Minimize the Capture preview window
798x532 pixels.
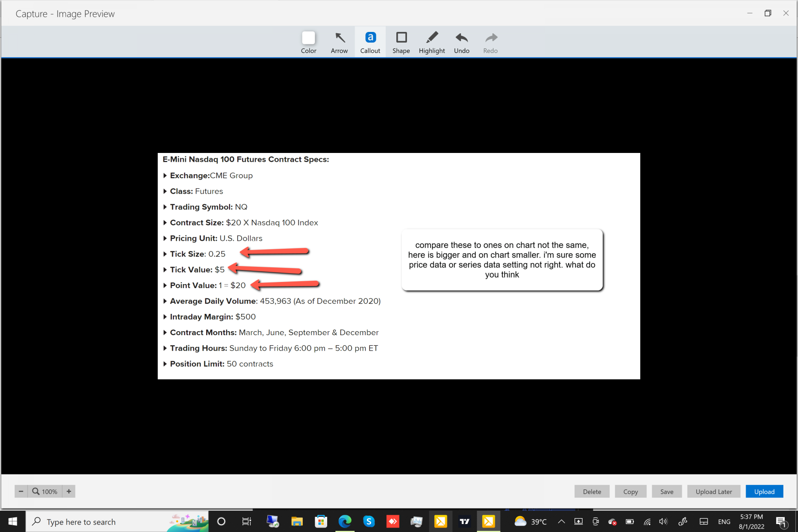point(750,13)
